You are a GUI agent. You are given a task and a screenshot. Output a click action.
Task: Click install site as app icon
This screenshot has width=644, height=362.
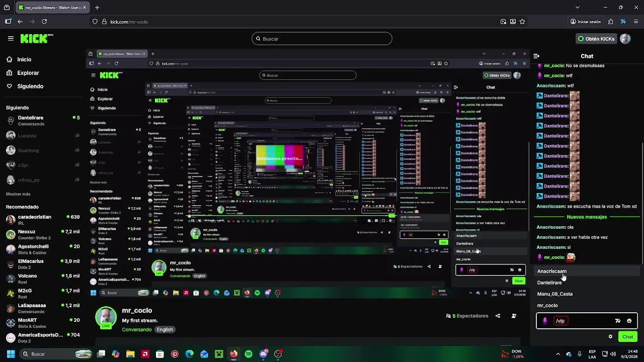pyautogui.click(x=513, y=22)
